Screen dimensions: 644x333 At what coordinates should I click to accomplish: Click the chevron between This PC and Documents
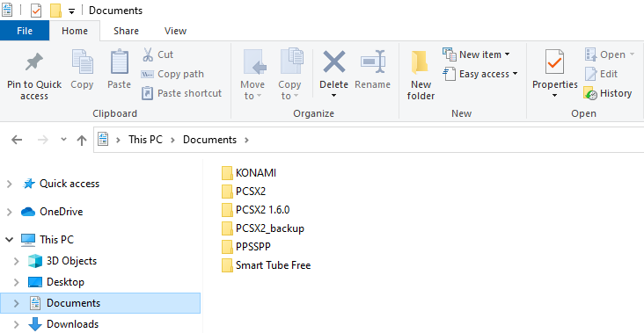[x=173, y=140]
